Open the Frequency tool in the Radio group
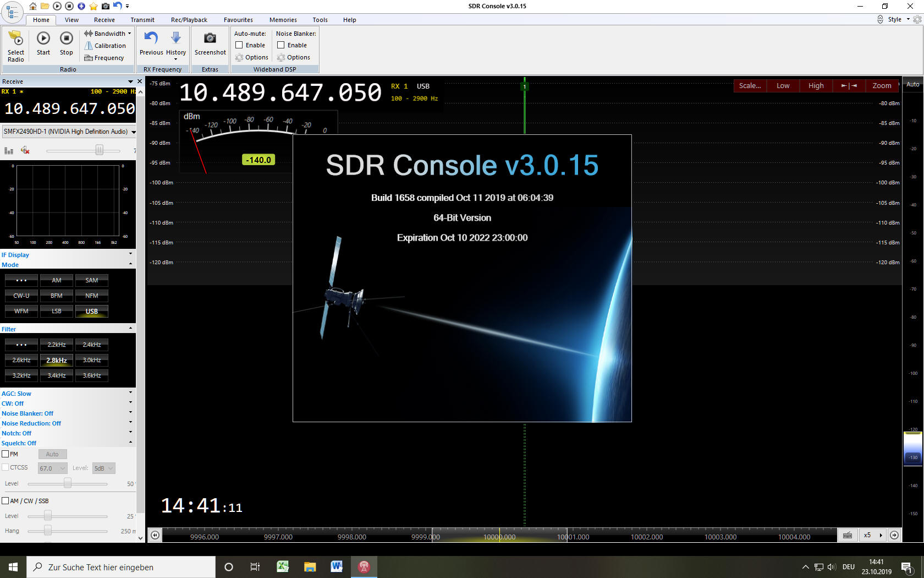 click(104, 58)
